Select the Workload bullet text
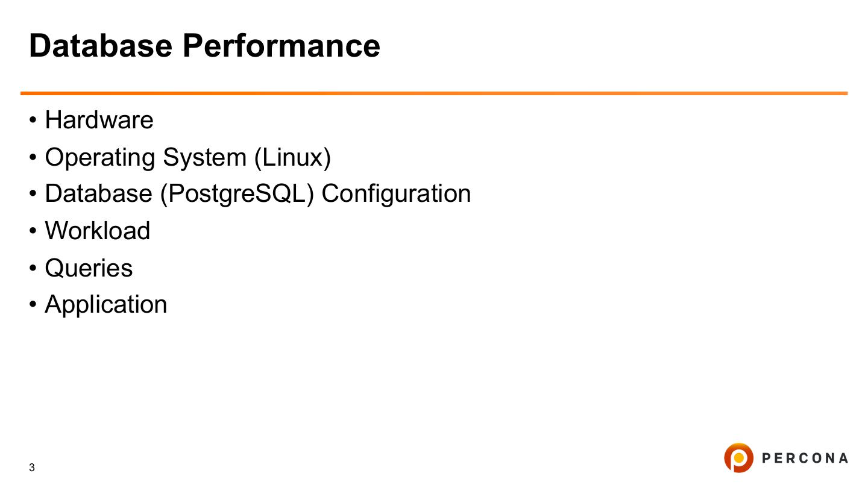Screen dimensions: 868x488 pos(98,231)
